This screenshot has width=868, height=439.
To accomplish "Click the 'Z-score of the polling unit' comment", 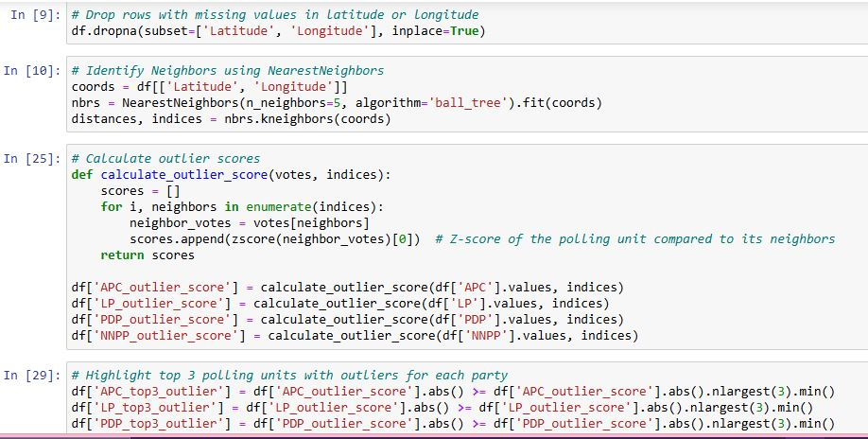I will point(635,239).
